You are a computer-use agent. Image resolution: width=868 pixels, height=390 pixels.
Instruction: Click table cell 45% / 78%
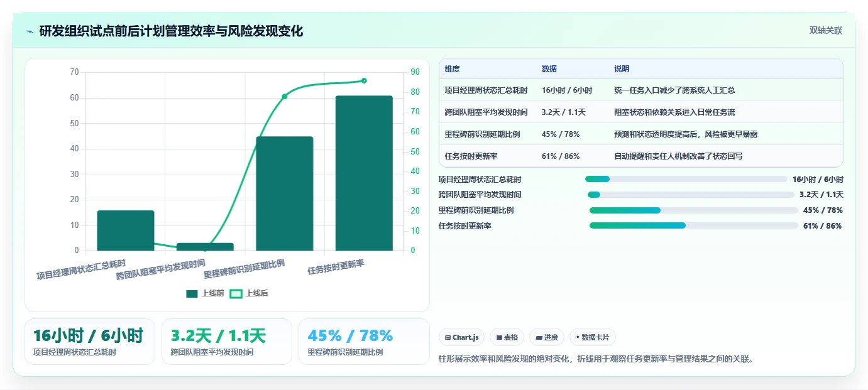point(561,134)
